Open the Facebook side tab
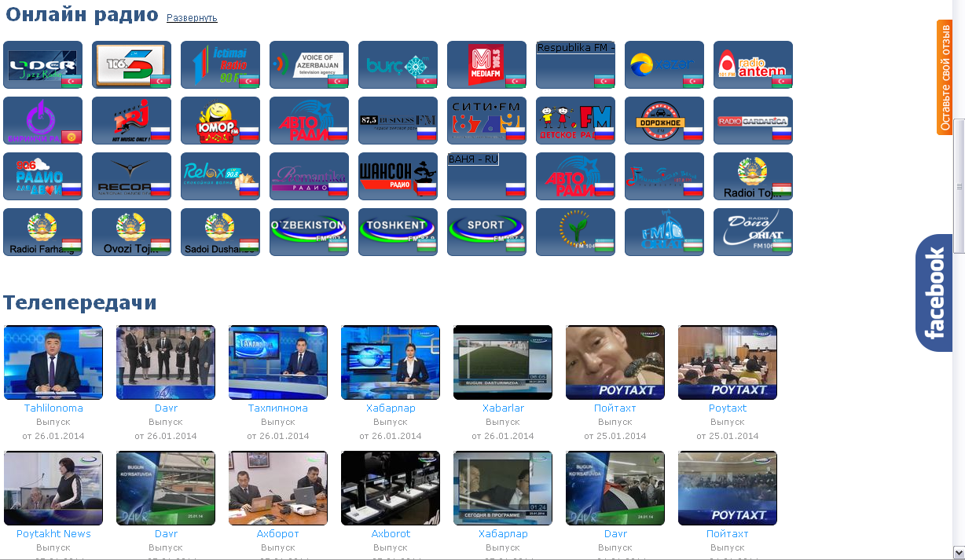This screenshot has height=560, width=965. click(x=934, y=293)
